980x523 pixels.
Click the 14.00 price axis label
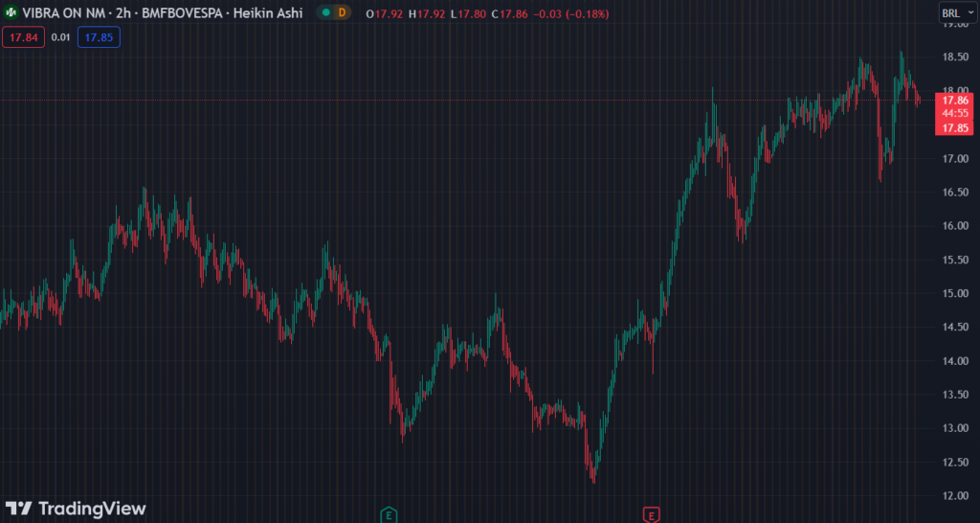point(955,361)
